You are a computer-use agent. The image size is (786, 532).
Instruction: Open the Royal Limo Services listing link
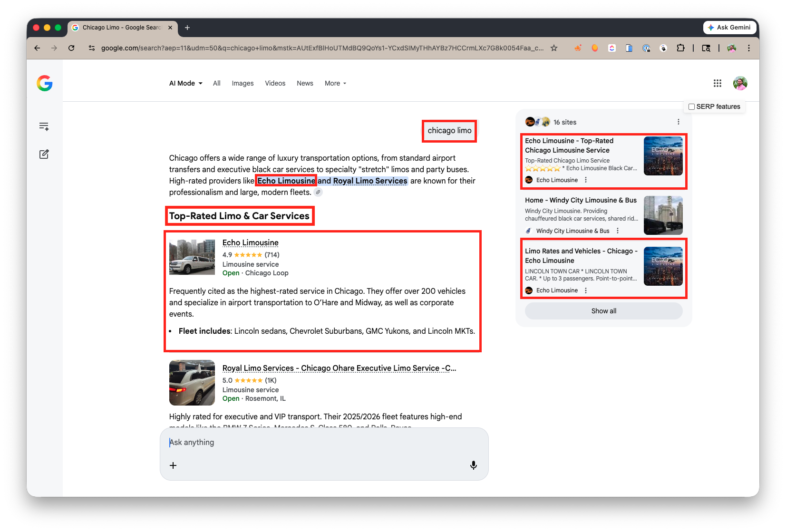[339, 368]
